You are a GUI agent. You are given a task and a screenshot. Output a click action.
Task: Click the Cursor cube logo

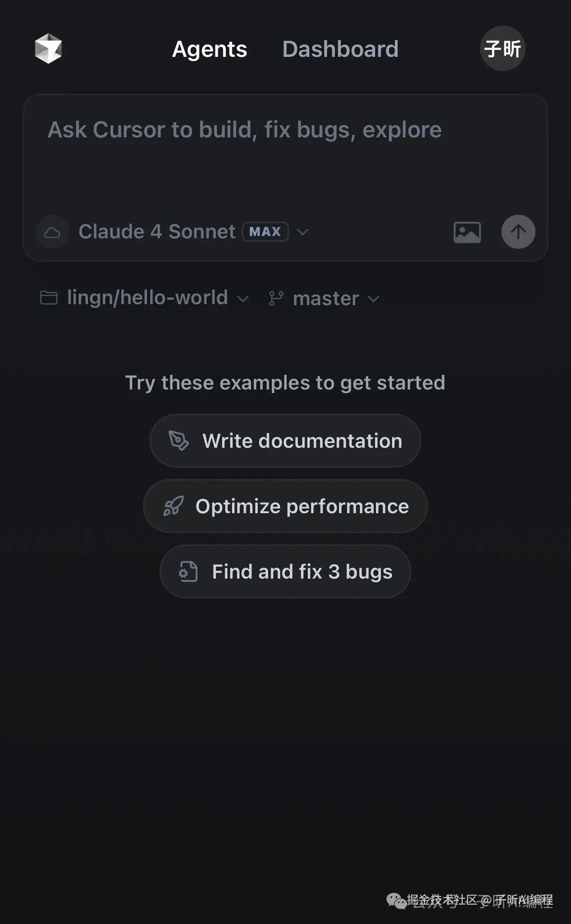click(48, 48)
